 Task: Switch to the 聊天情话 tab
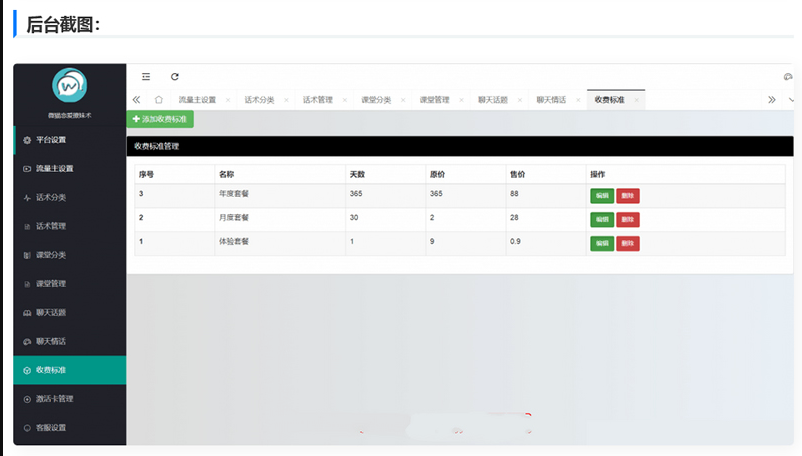[x=551, y=100]
